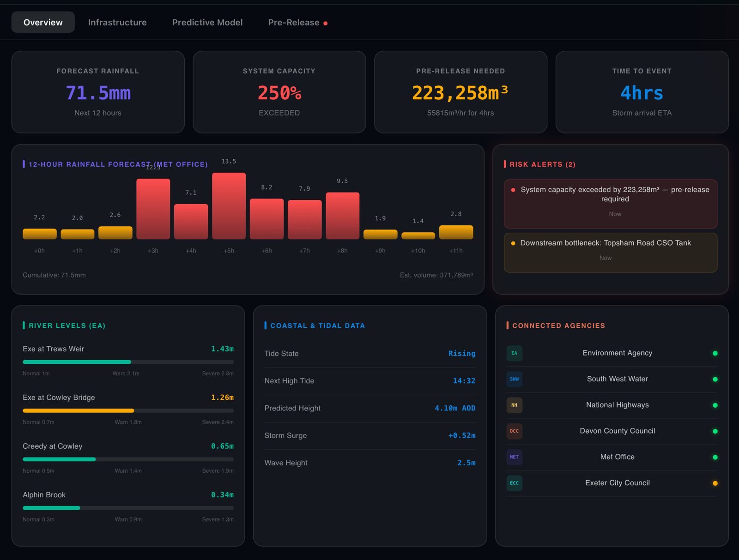The image size is (739, 560).
Task: Select the tallest 13.5 rainfall bar
Action: point(229,206)
